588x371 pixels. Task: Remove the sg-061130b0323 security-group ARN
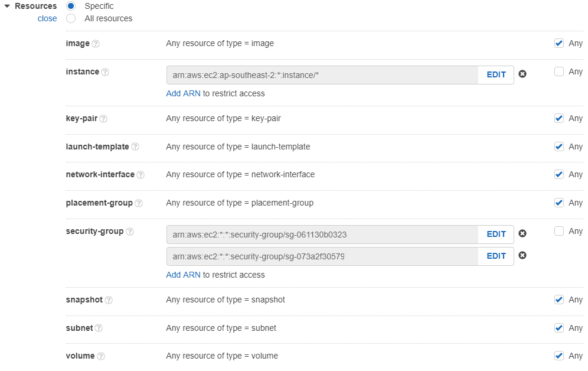click(522, 233)
